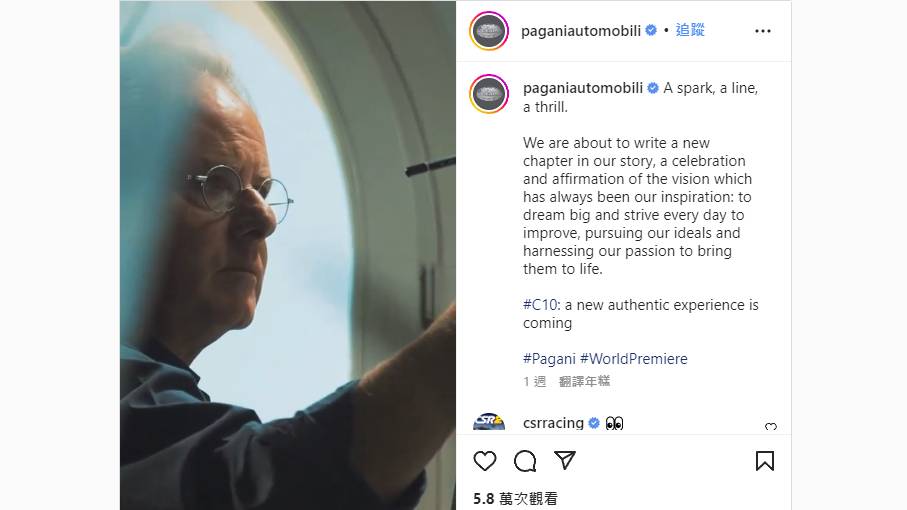Click the paganiautomobili avatar beside the caption
Viewport: 907px width, 510px height.
(489, 94)
